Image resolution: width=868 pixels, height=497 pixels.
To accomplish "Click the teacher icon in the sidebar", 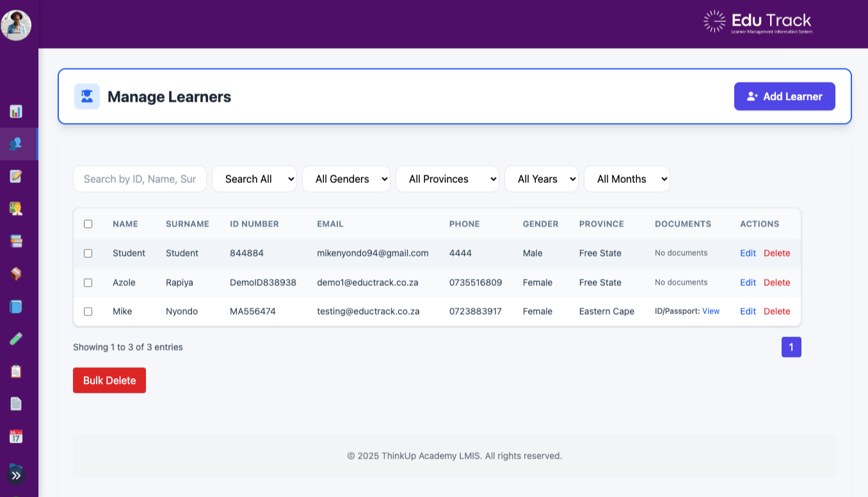I will click(x=16, y=208).
